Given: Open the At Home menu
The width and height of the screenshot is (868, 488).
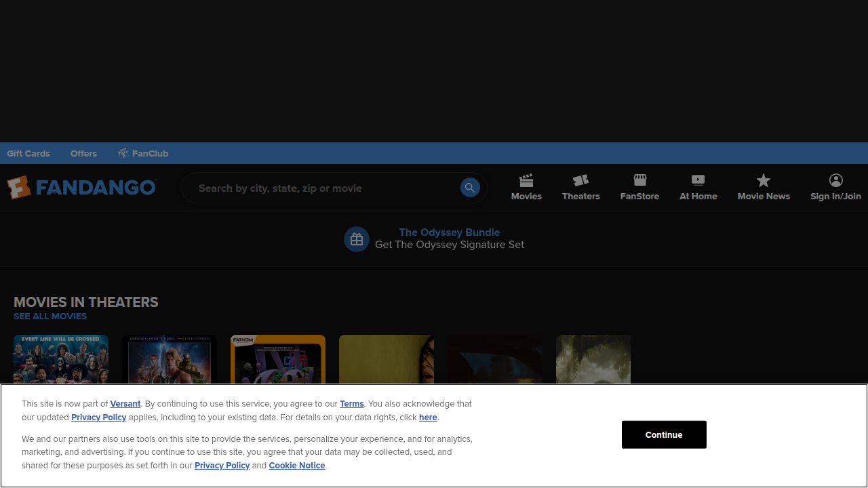Looking at the screenshot, I should [698, 188].
